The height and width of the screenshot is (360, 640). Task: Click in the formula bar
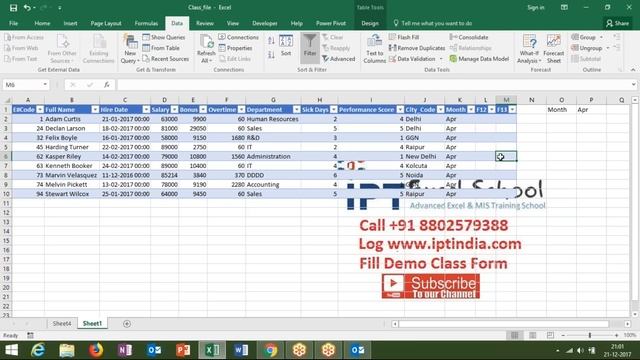373,84
